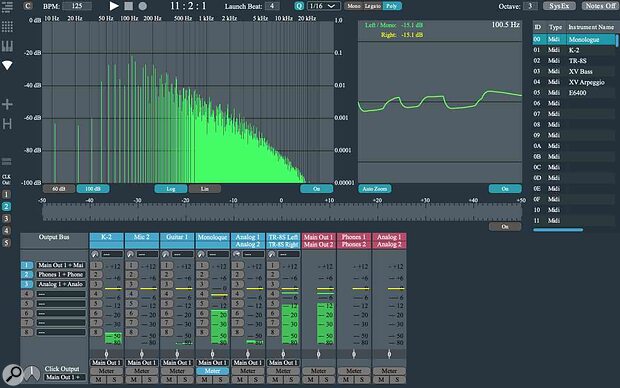
Task: Select the TR-8S instrument row
Action: pyautogui.click(x=573, y=61)
